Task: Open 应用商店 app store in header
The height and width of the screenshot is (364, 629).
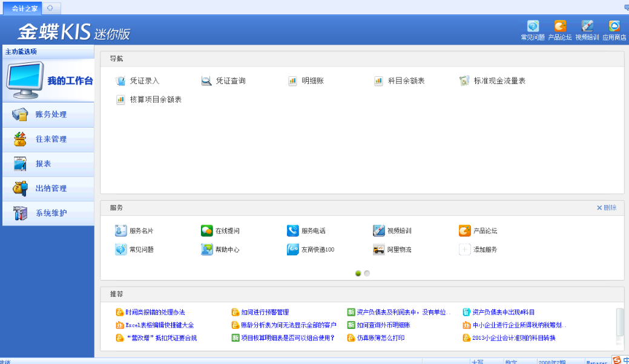Action: tap(614, 27)
